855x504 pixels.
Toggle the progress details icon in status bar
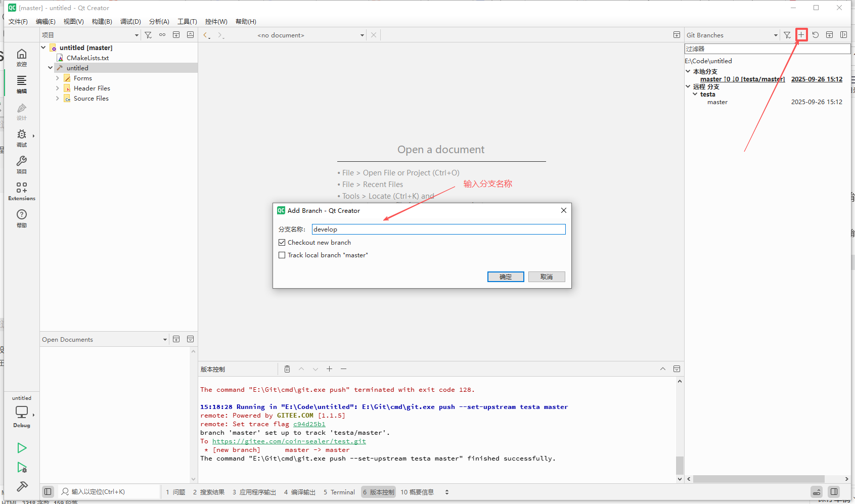coord(817,491)
